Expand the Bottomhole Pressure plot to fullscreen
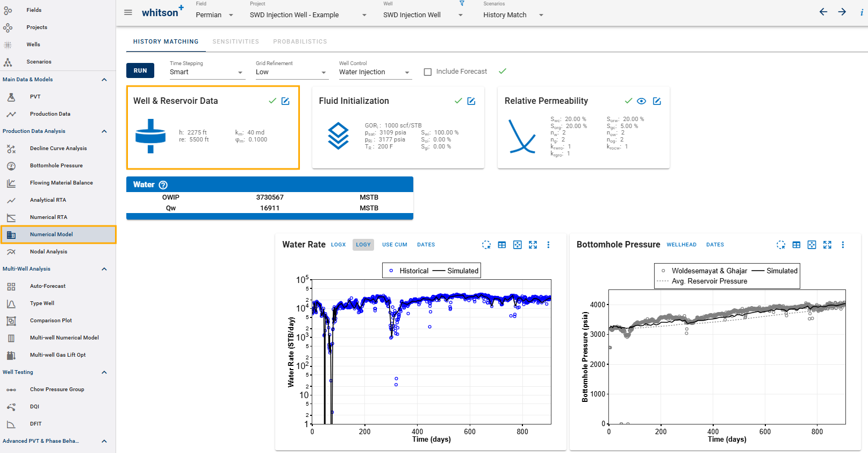 (827, 245)
